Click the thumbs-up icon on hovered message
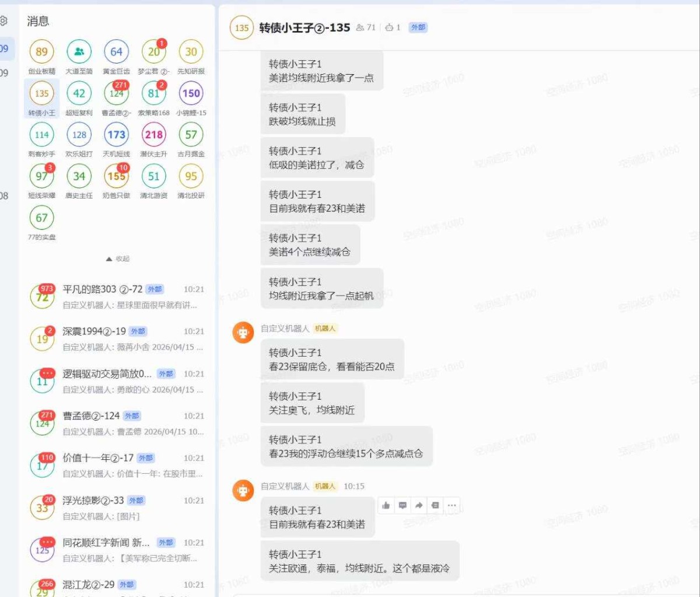The image size is (700, 597). [386, 505]
